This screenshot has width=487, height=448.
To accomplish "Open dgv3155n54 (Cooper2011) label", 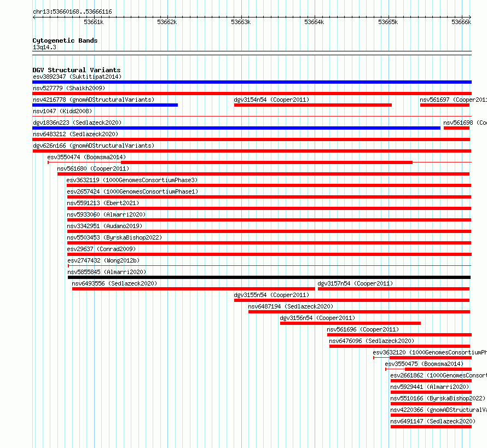I will [x=271, y=295].
